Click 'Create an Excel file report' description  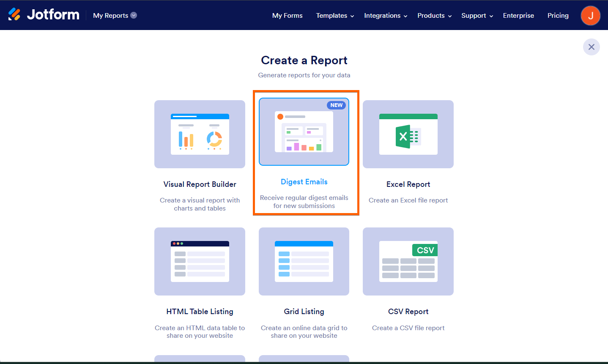pos(408,200)
